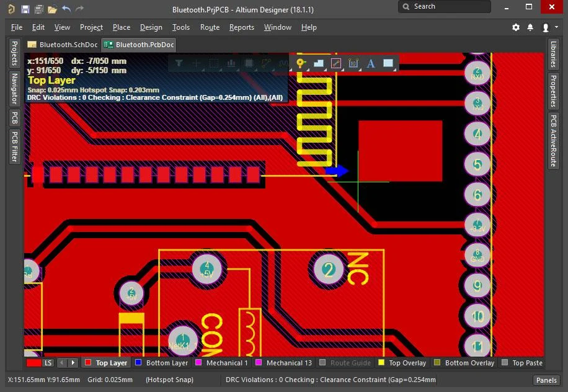The height and width of the screenshot is (392, 568).
Task: Click the Grid: 0.025mm status entry
Action: [x=110, y=380]
